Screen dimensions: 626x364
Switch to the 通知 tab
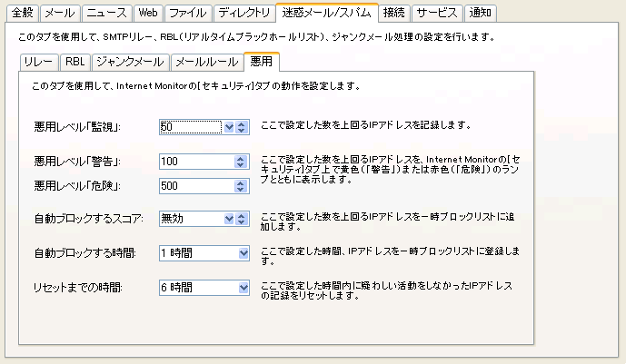(480, 14)
